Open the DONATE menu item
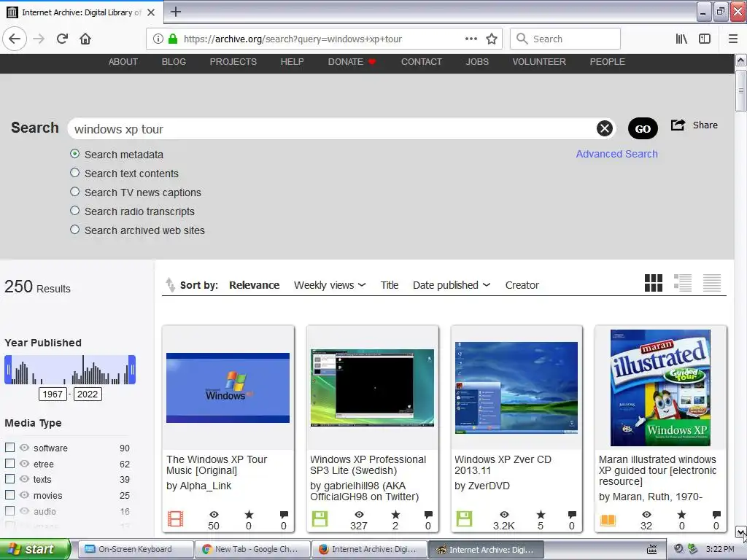This screenshot has width=747, height=560. coord(352,62)
